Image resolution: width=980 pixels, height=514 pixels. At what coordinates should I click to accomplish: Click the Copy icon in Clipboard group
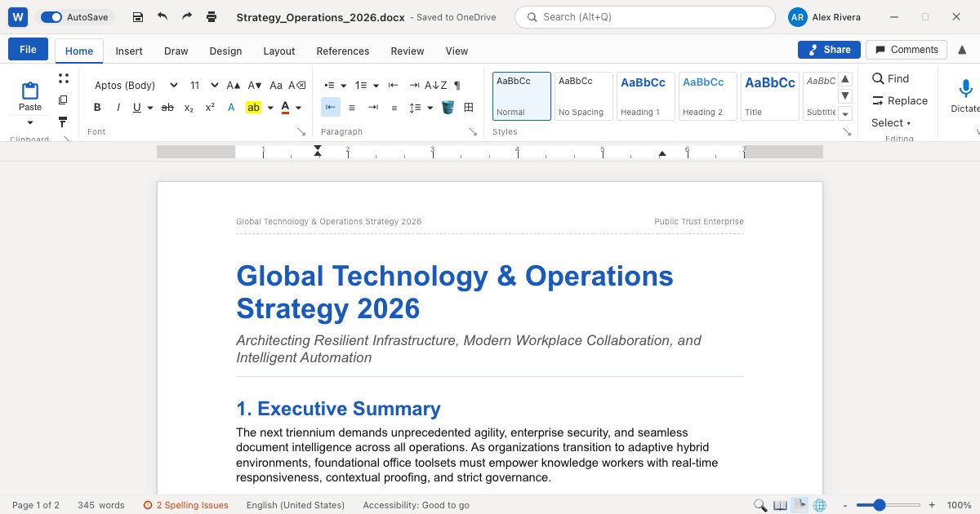63,100
